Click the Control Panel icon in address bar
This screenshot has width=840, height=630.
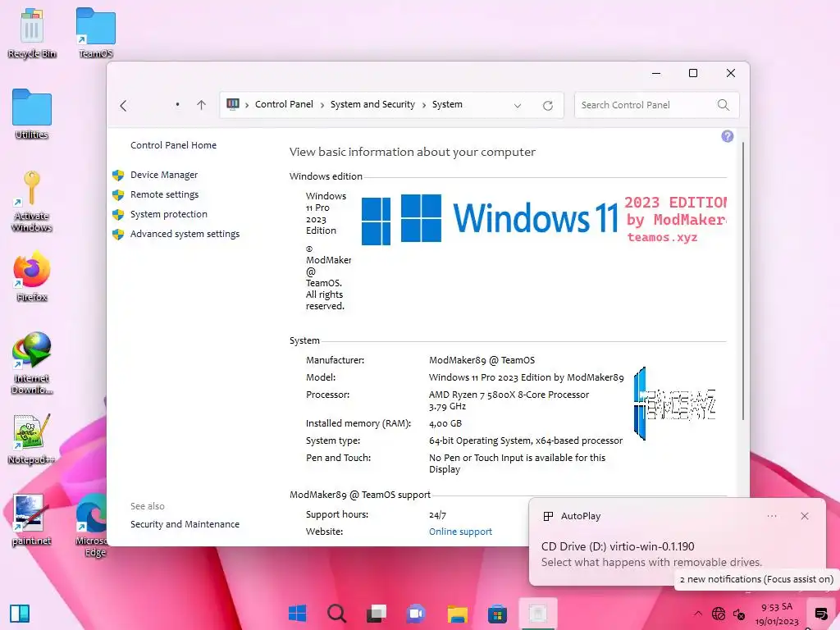click(232, 104)
